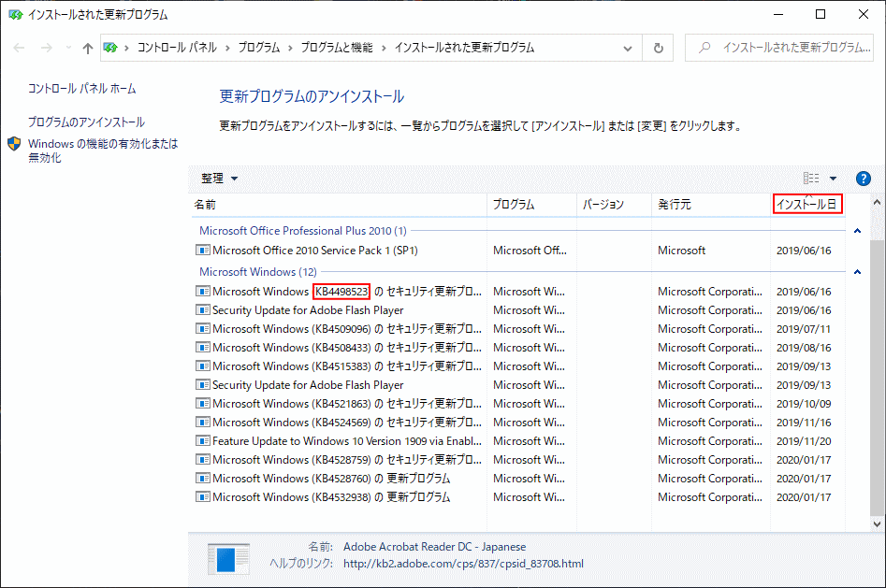
Task: Open プログラムのアンインストール link
Action: (86, 122)
